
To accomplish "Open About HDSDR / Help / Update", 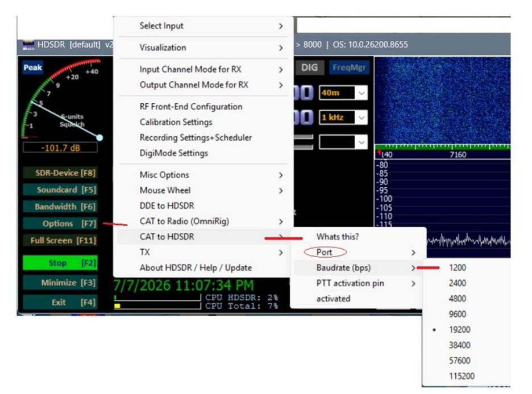I will (203, 267).
